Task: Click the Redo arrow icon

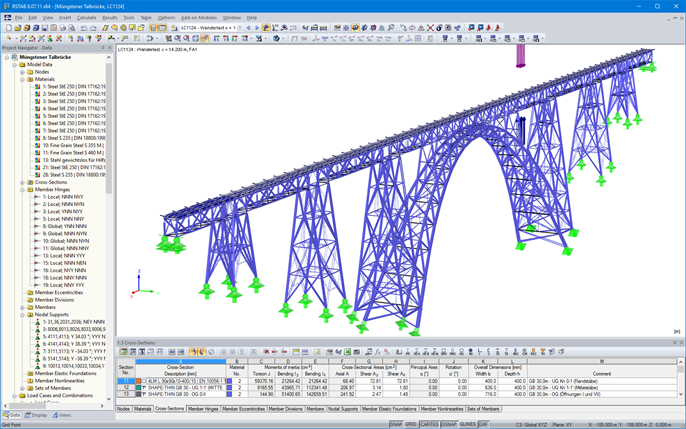Action: (x=93, y=28)
